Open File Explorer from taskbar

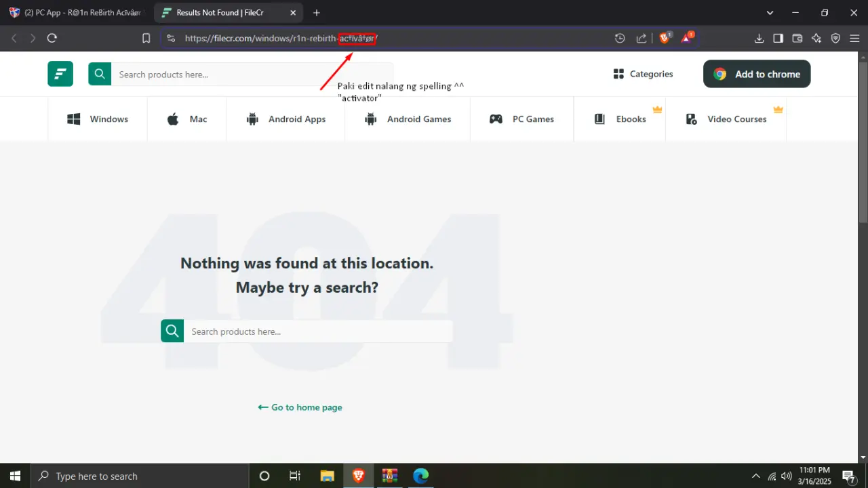tap(327, 476)
